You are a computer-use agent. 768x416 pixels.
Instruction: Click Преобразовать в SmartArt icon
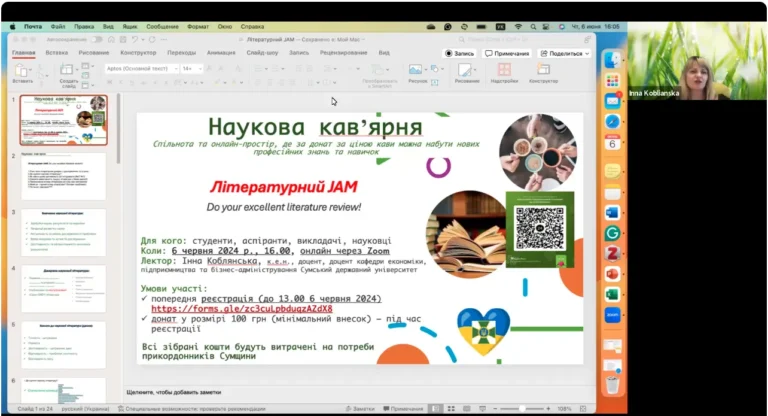click(x=377, y=70)
